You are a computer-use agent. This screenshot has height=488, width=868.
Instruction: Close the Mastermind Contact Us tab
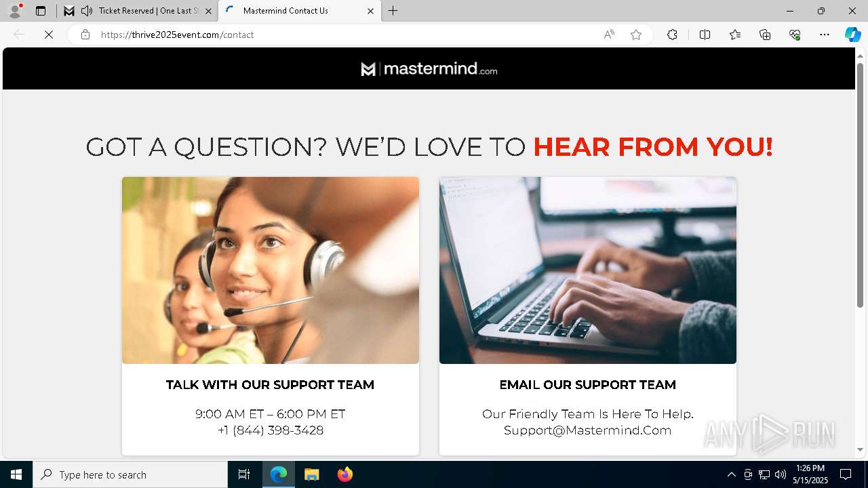370,11
